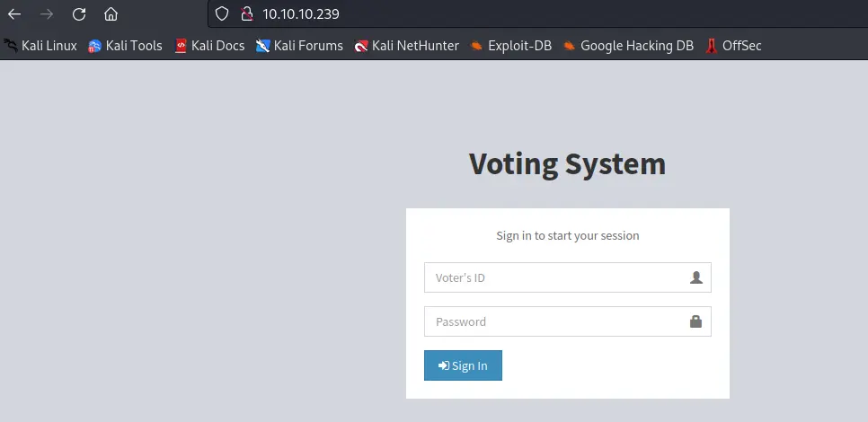The image size is (868, 422).
Task: Click the shield tracking protection icon
Action: (223, 14)
